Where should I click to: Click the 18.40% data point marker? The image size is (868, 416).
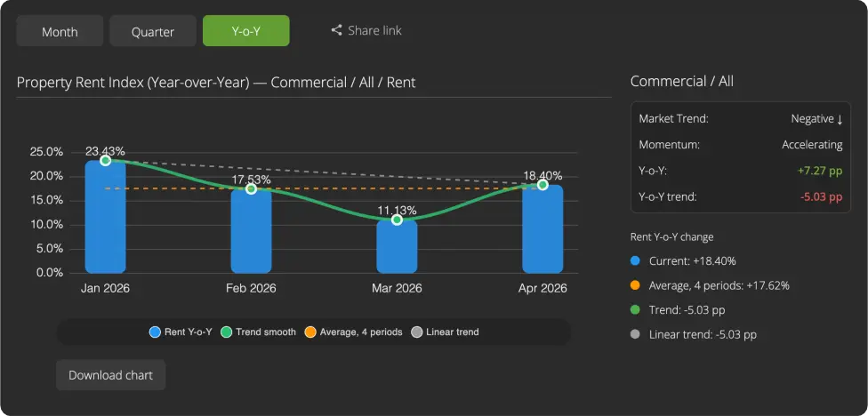coord(542,185)
